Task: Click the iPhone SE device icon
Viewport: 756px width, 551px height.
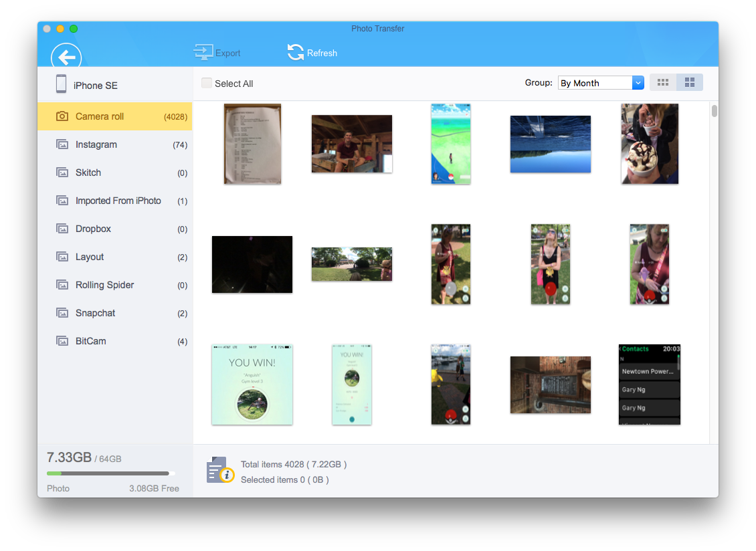Action: [61, 84]
